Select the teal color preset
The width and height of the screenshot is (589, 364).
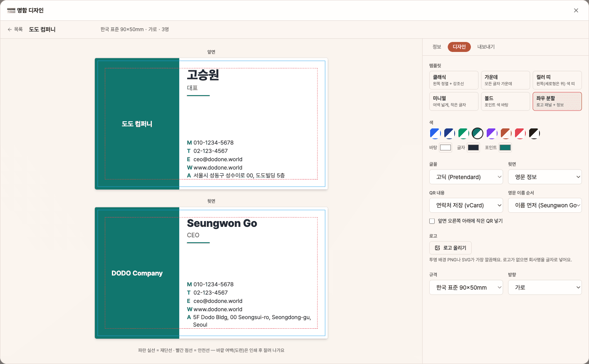click(x=478, y=133)
